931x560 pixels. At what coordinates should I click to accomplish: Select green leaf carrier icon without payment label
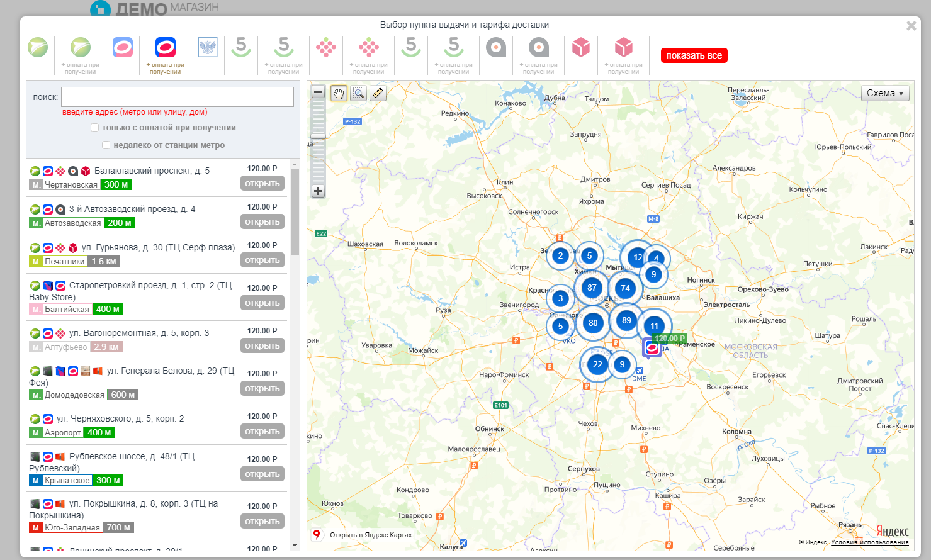(x=38, y=47)
